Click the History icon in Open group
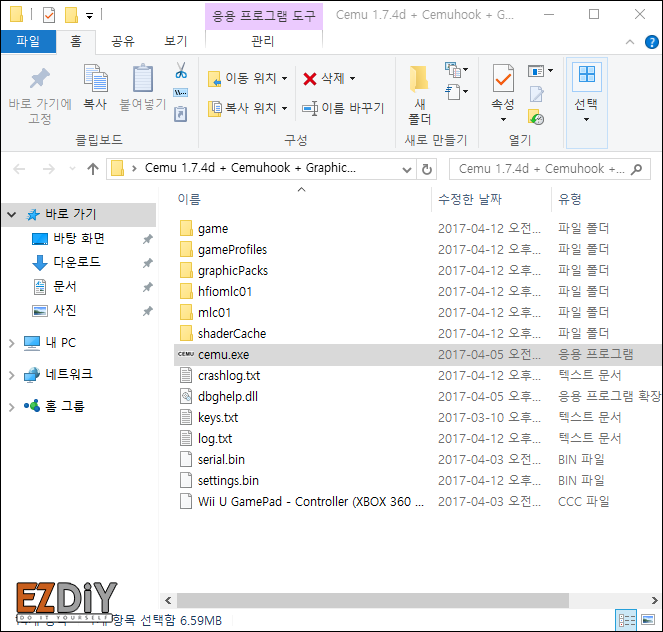 tap(536, 117)
